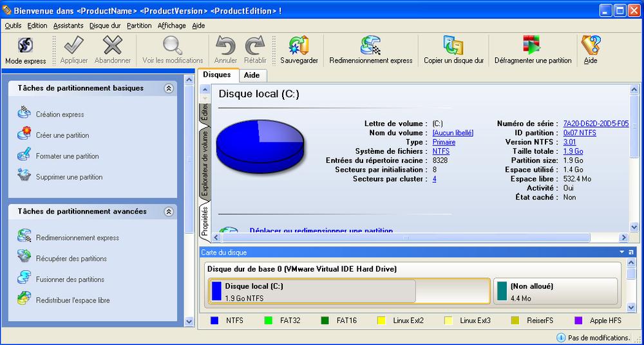Open the Disque dur menu
This screenshot has width=644, height=345.
[x=105, y=26]
